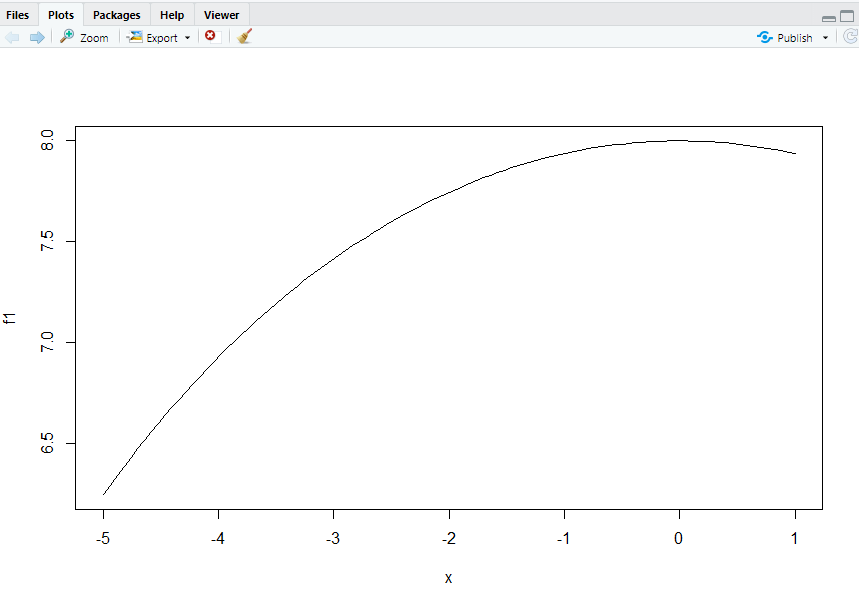Refresh the current plot icon

click(850, 37)
